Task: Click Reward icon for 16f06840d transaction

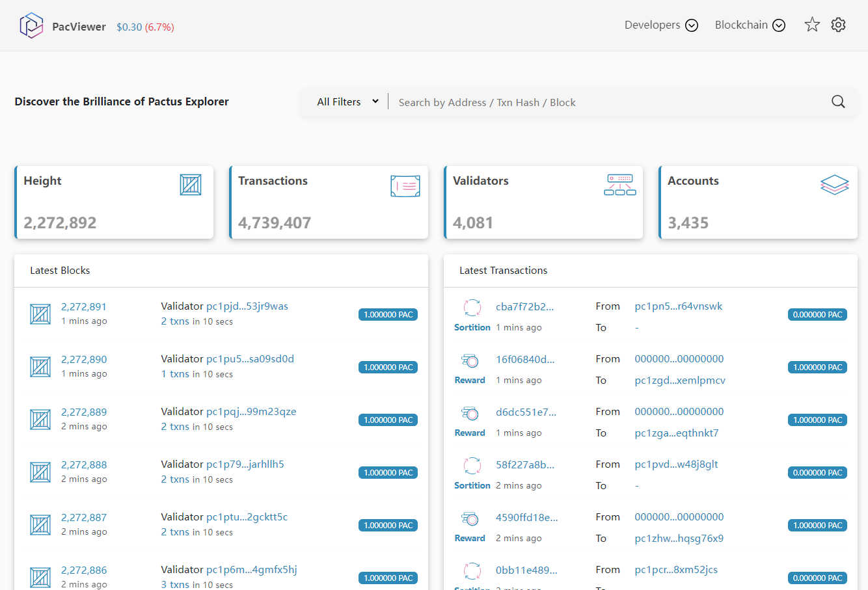Action: (x=470, y=360)
